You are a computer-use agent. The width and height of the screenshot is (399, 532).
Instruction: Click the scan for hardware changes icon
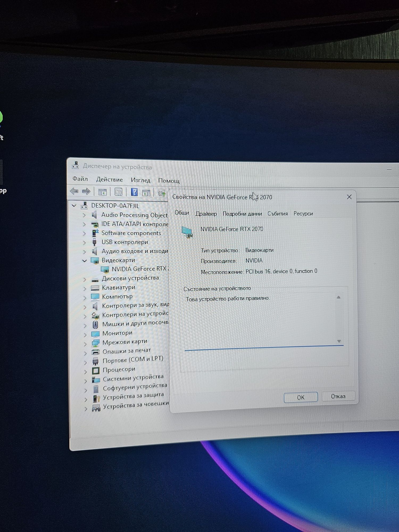point(161,193)
